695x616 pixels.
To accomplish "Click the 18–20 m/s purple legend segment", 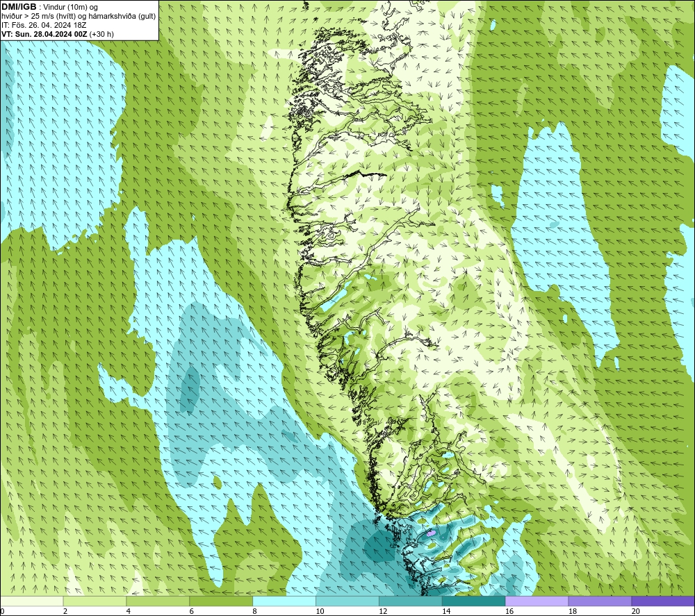I will point(600,601).
